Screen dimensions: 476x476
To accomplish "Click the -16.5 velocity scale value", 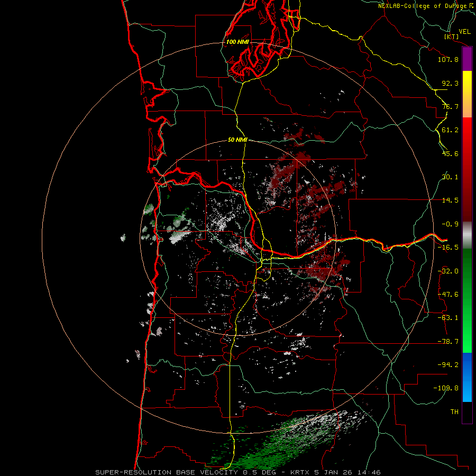I will pyautogui.click(x=448, y=248).
